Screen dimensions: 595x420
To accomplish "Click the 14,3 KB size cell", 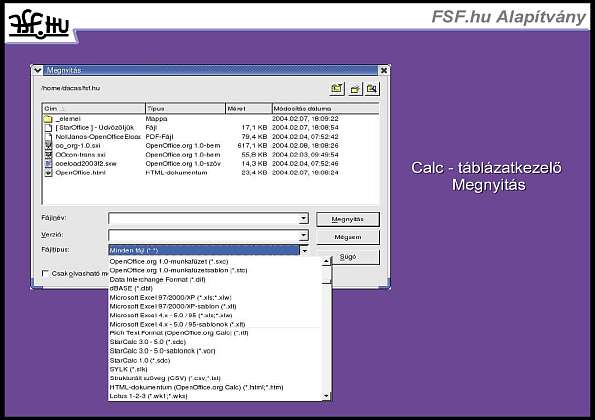I will (x=254, y=164).
